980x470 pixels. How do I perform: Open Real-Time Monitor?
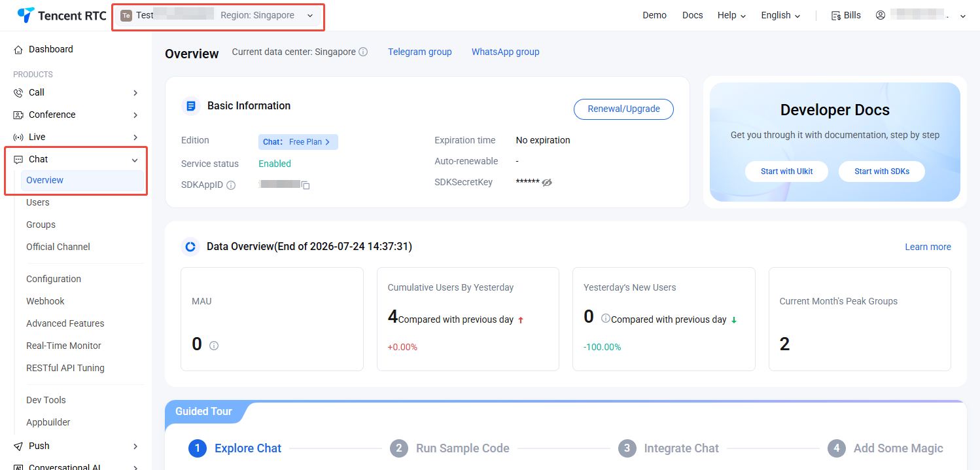(x=63, y=346)
